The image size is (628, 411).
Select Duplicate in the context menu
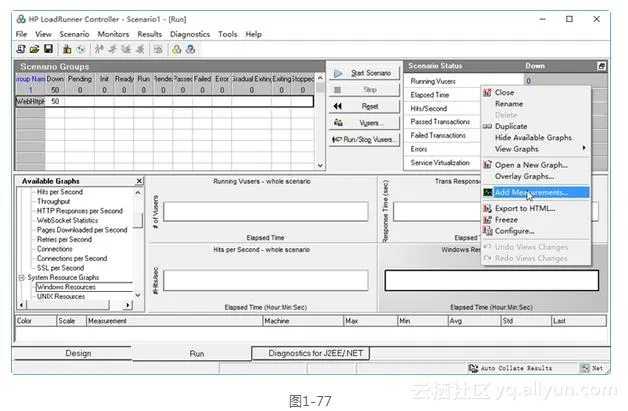[x=536, y=126]
